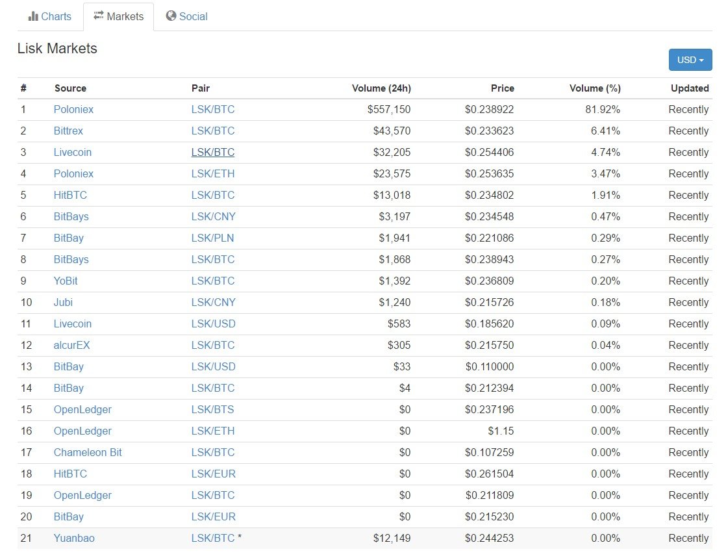Open BitBays source link in row 6

71,216
